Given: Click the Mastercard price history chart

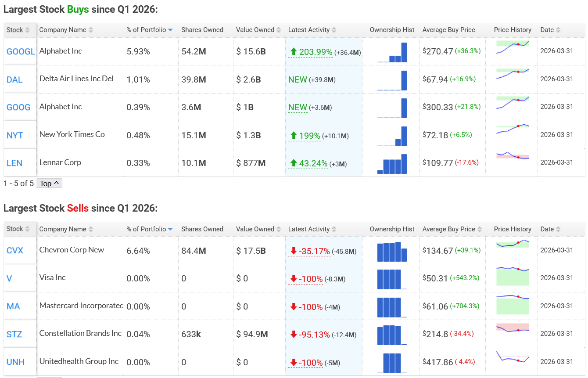Looking at the screenshot, I should (513, 305).
